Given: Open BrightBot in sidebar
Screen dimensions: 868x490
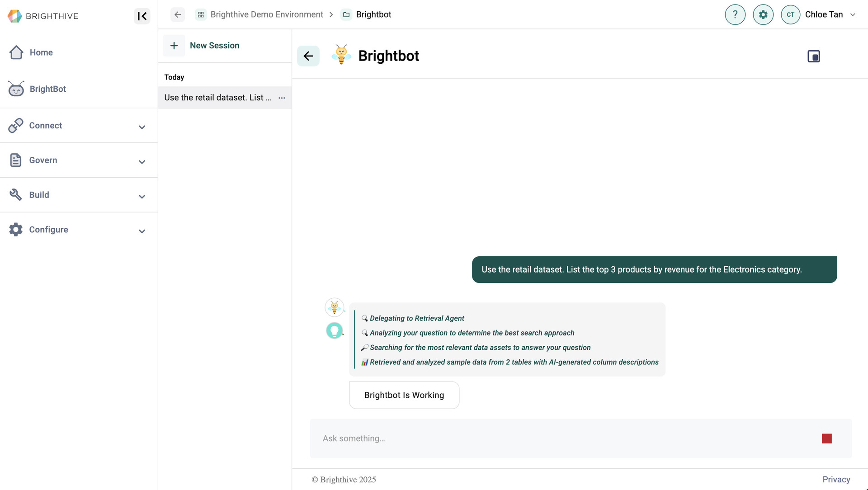Looking at the screenshot, I should [47, 89].
